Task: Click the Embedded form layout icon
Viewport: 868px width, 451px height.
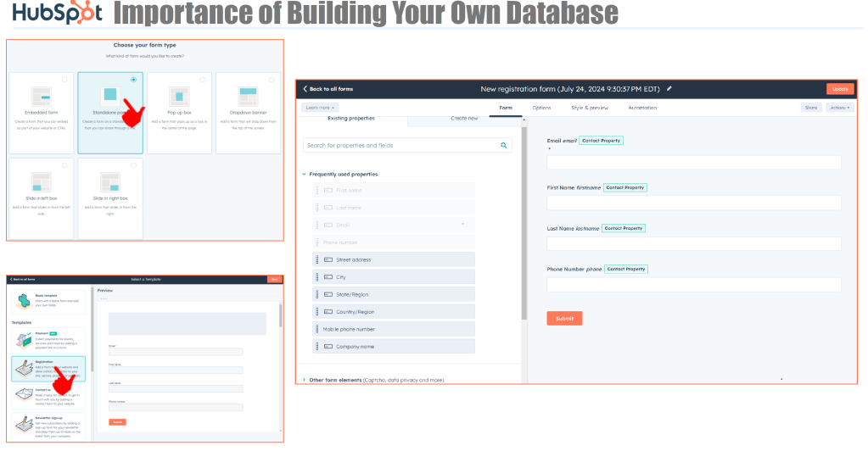Action: 41,95
